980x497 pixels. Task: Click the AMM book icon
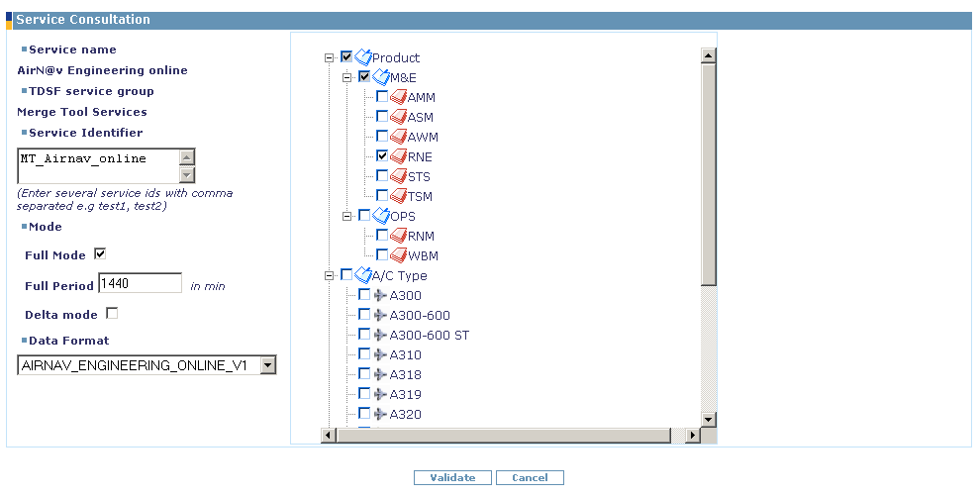pos(399,98)
